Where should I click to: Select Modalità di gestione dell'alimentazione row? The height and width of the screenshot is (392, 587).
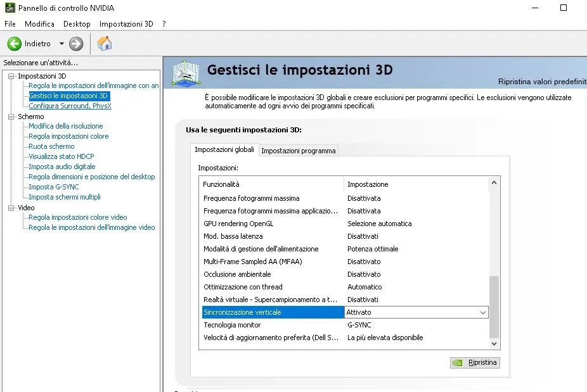[345, 249]
